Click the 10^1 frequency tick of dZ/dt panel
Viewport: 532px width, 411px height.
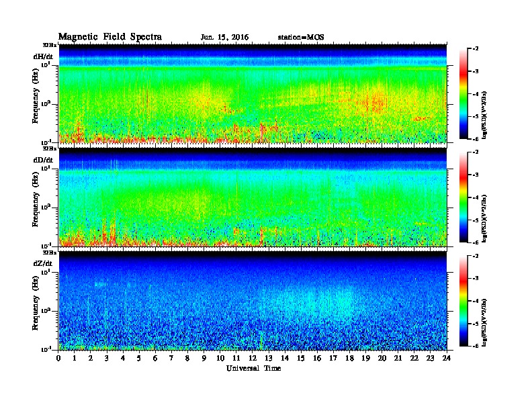coord(46,272)
